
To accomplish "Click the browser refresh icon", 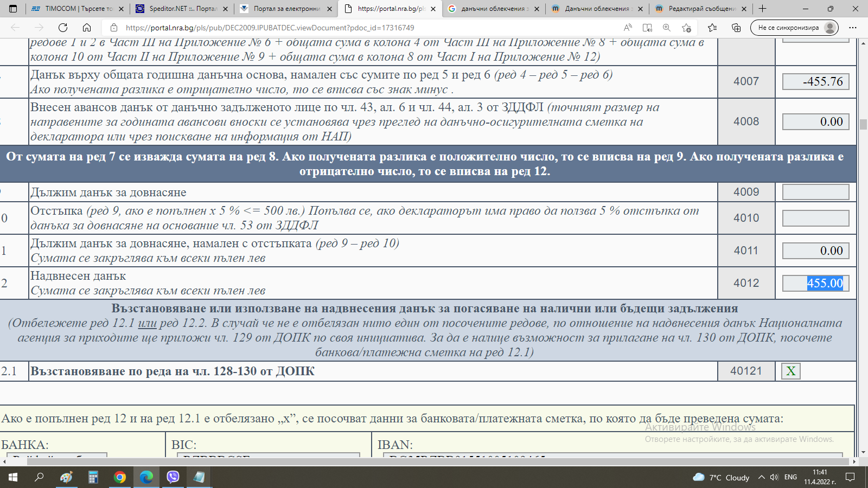I will click(63, 28).
